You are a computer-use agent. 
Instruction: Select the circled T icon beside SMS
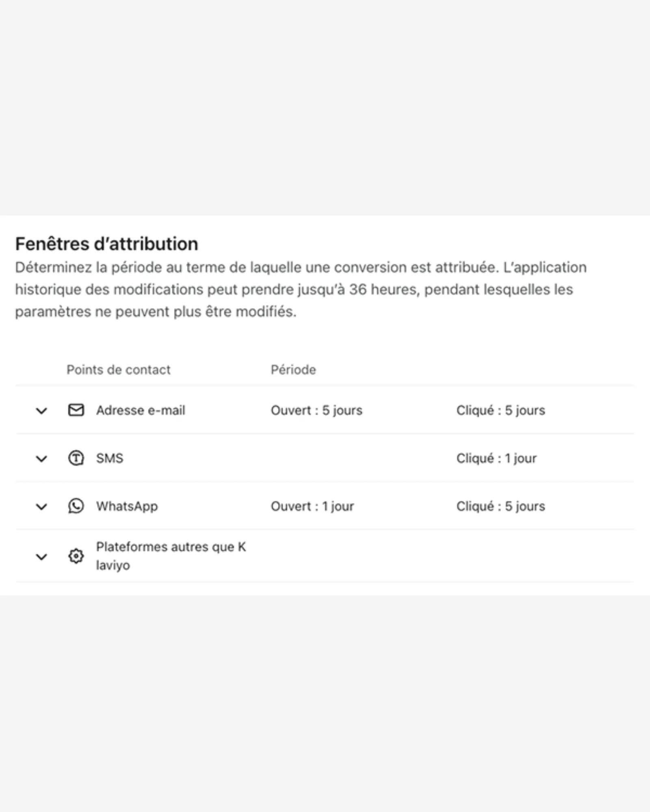coord(76,458)
